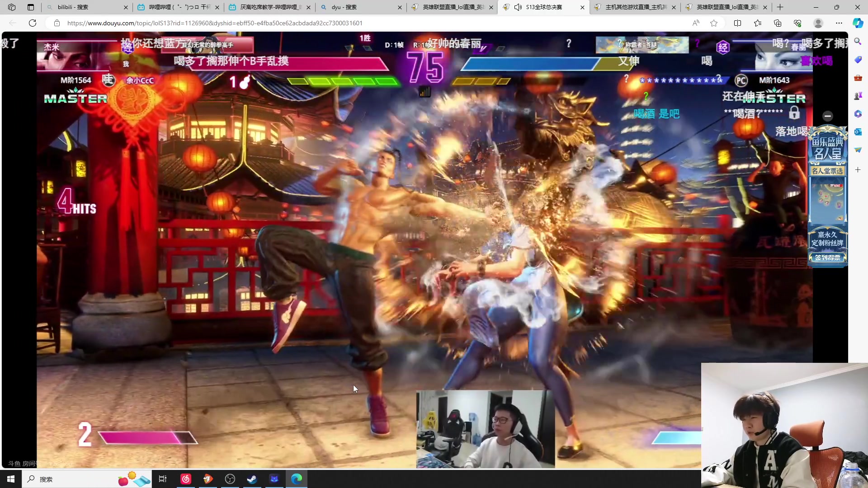Image resolution: width=868 pixels, height=488 pixels.
Task: Open the Copilot sidebar icon
Action: [858, 23]
